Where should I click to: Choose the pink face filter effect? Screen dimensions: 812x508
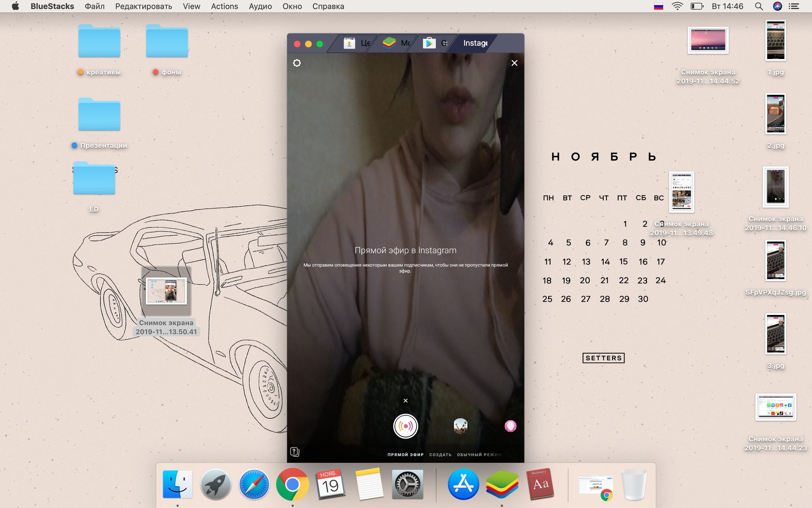510,426
